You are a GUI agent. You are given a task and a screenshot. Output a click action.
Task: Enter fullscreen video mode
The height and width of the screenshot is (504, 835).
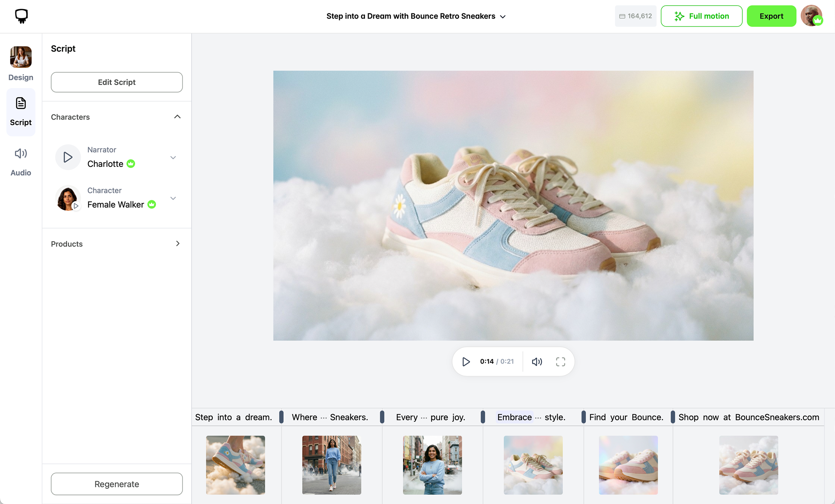561,362
